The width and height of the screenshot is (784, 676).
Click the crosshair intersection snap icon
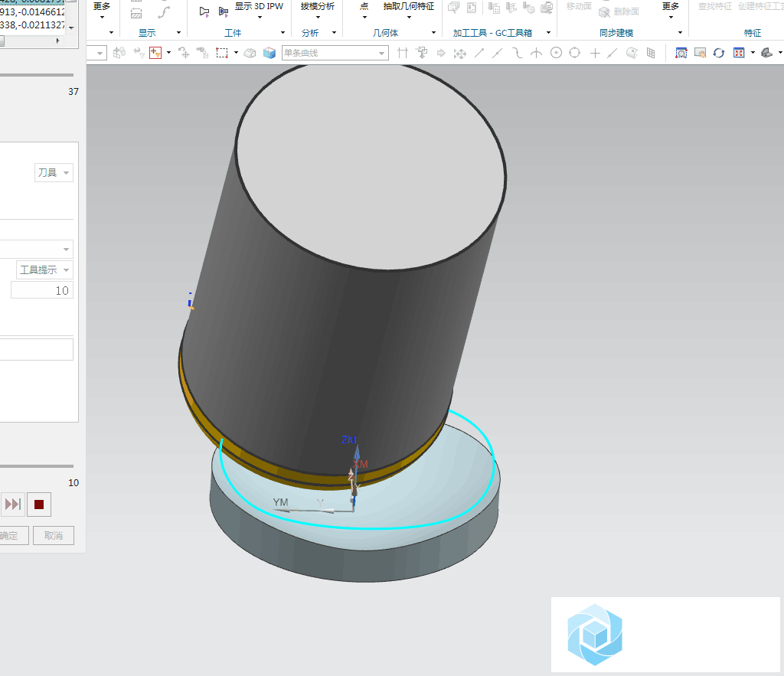(594, 53)
